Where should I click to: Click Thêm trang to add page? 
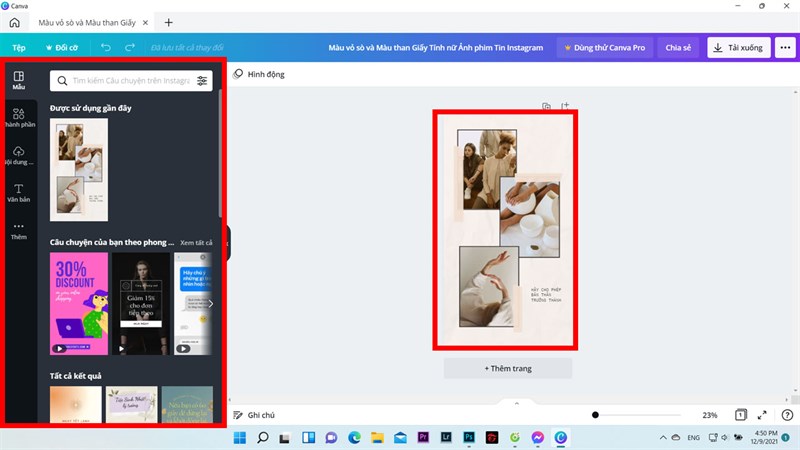point(508,368)
